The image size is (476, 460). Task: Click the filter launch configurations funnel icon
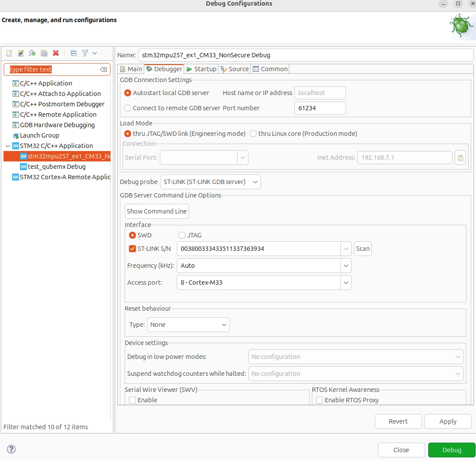pyautogui.click(x=85, y=53)
